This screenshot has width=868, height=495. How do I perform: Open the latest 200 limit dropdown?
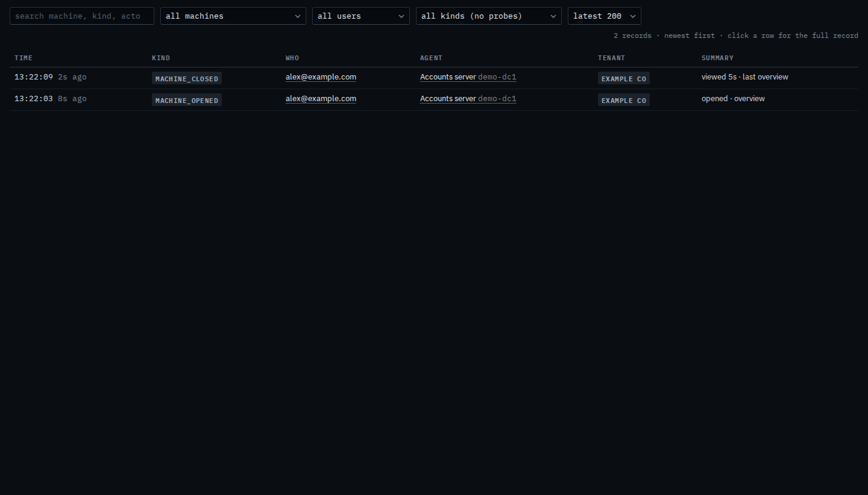(605, 16)
